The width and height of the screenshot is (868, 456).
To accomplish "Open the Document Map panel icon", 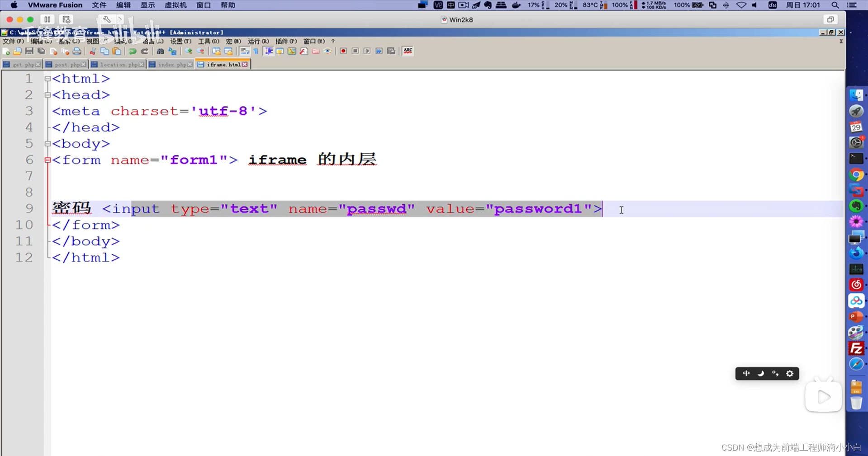I will [292, 51].
